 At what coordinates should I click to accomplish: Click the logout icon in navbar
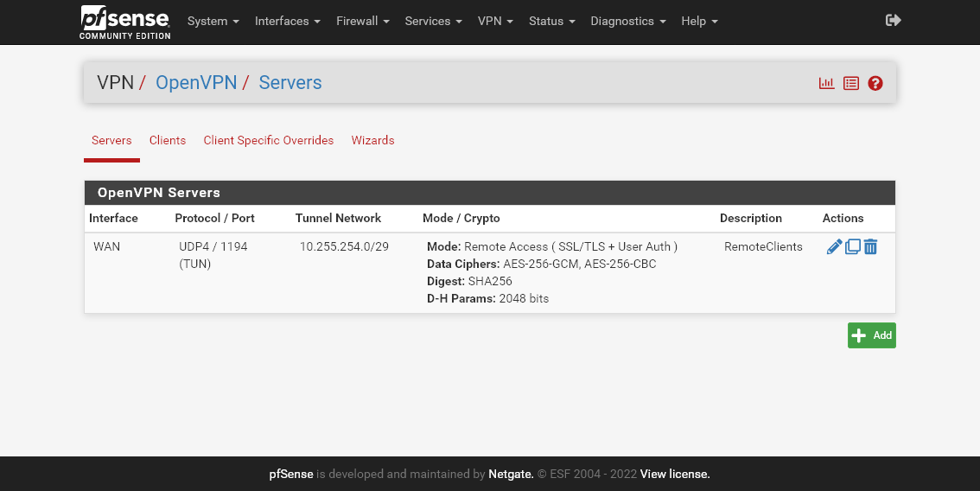[894, 20]
